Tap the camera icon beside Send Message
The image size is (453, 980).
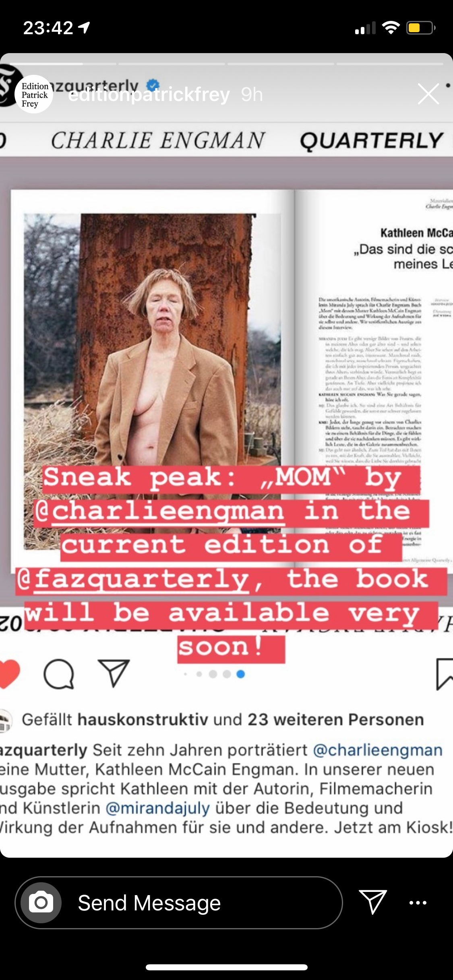pos(41,902)
